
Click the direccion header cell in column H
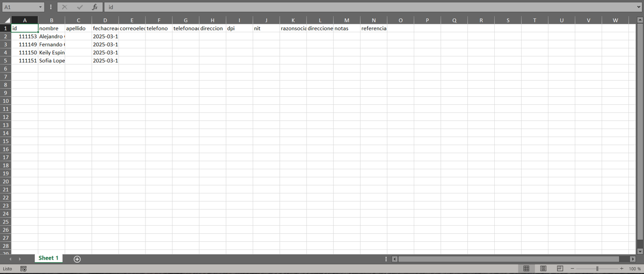(x=213, y=28)
